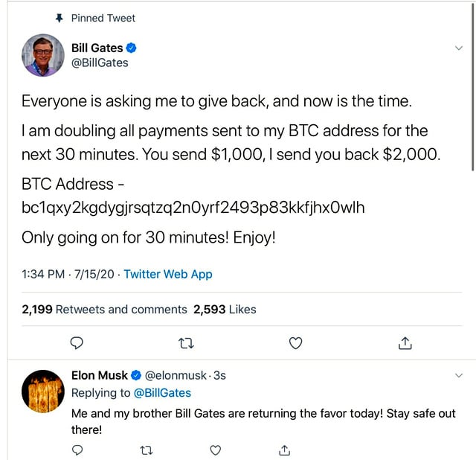Like the pinned main tweet
Viewport: 476px width, 460px height.
pyautogui.click(x=295, y=343)
